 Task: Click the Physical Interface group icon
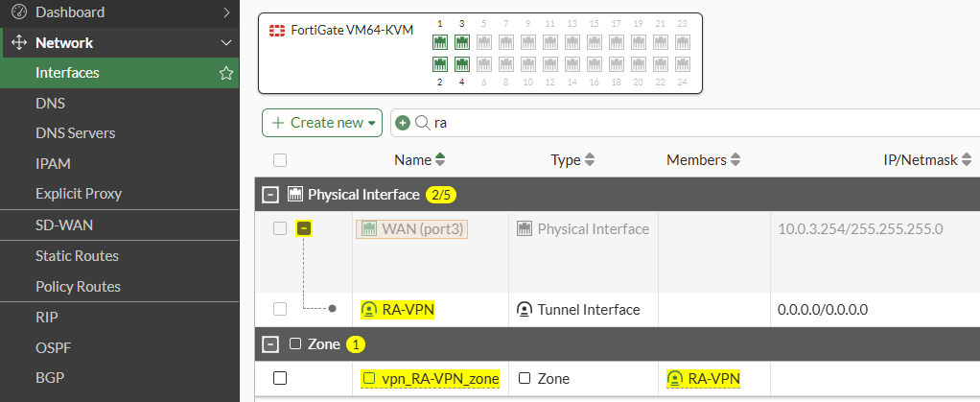[x=294, y=195]
